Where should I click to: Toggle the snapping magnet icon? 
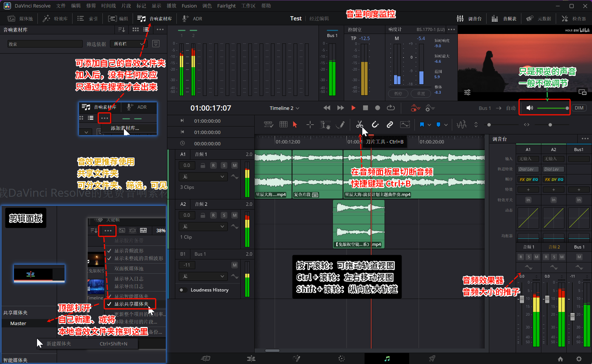(x=375, y=125)
